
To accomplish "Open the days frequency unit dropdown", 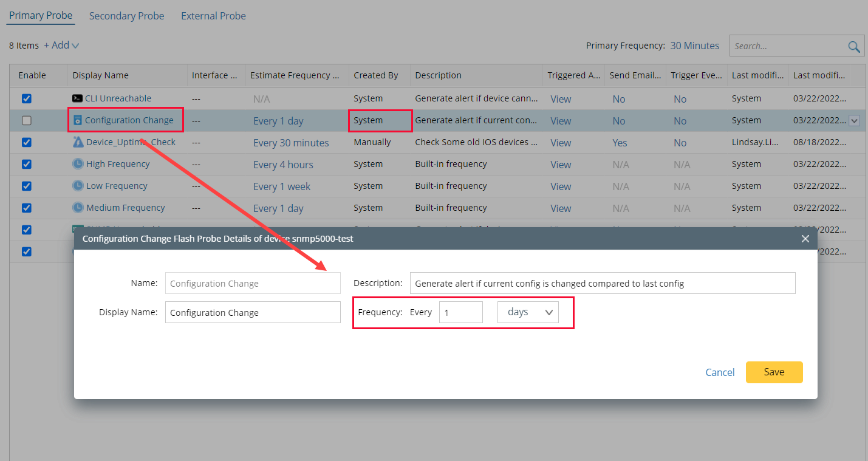I will (528, 312).
